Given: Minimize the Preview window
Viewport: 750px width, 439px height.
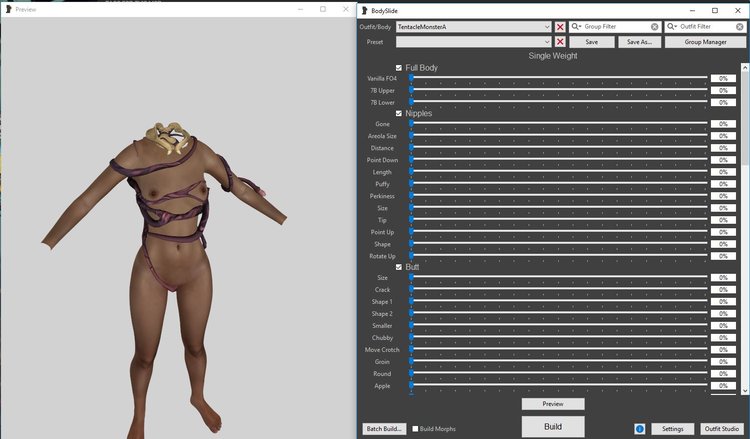Looking at the screenshot, I should click(300, 9).
